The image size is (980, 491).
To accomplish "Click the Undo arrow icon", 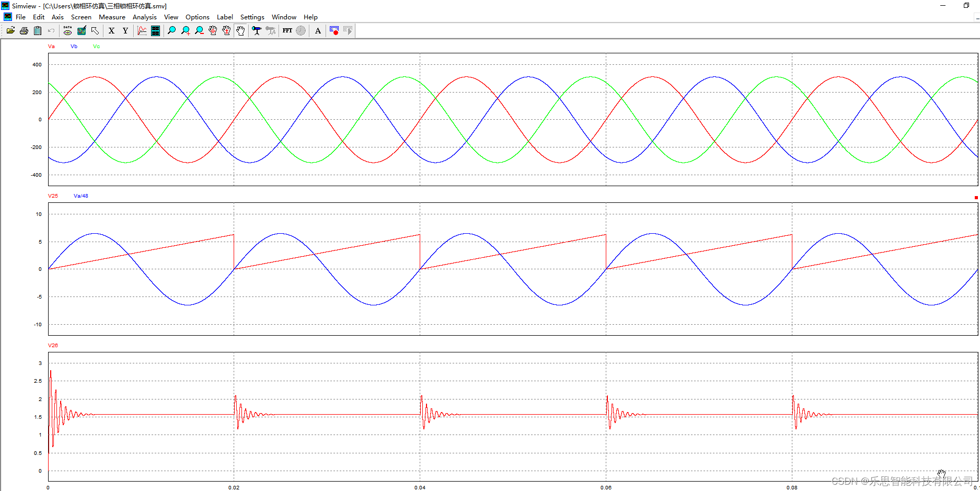I will pos(51,31).
